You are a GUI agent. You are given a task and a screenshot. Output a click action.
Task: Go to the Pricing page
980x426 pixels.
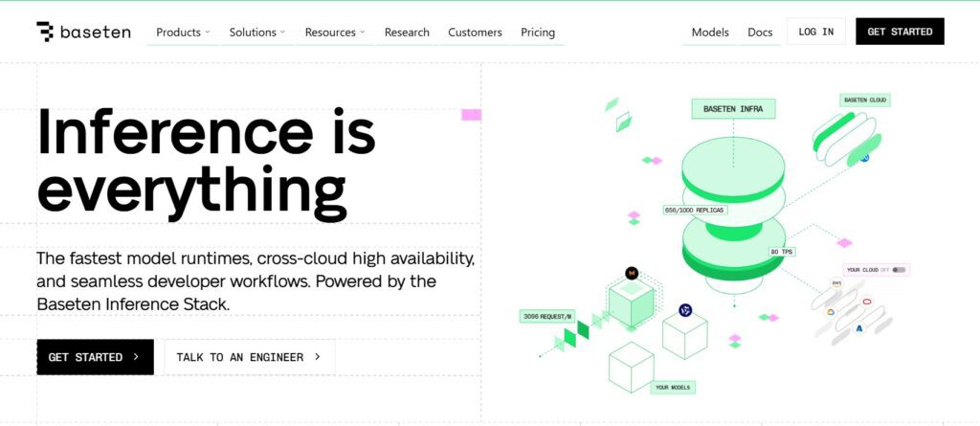(538, 32)
